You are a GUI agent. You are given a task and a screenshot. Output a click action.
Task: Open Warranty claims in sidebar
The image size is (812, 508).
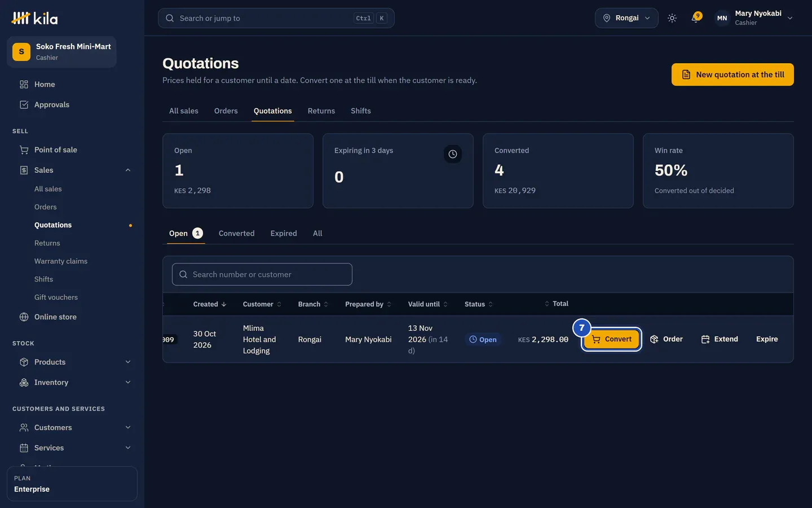61,261
